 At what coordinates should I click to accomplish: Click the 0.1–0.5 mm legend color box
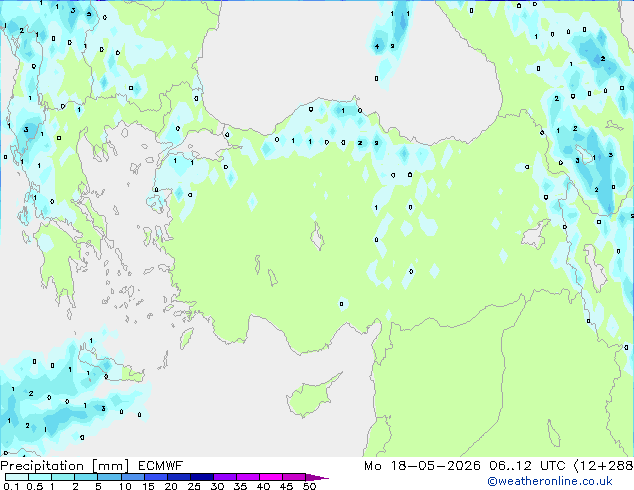pos(17,477)
